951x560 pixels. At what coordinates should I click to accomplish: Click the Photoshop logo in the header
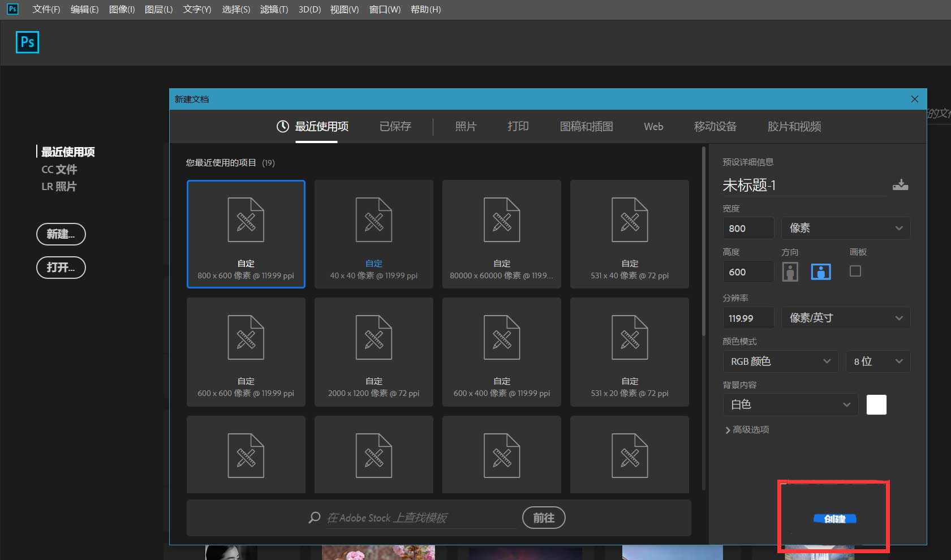point(27,42)
